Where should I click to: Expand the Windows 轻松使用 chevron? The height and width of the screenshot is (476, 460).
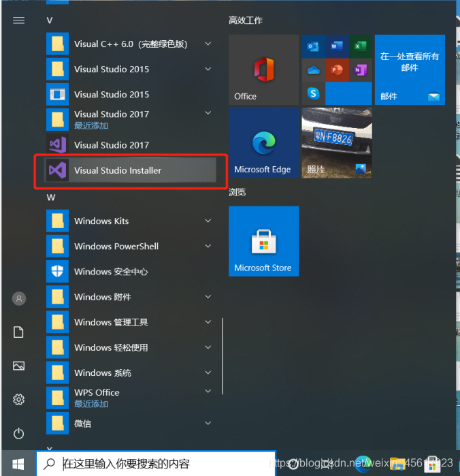[208, 347]
